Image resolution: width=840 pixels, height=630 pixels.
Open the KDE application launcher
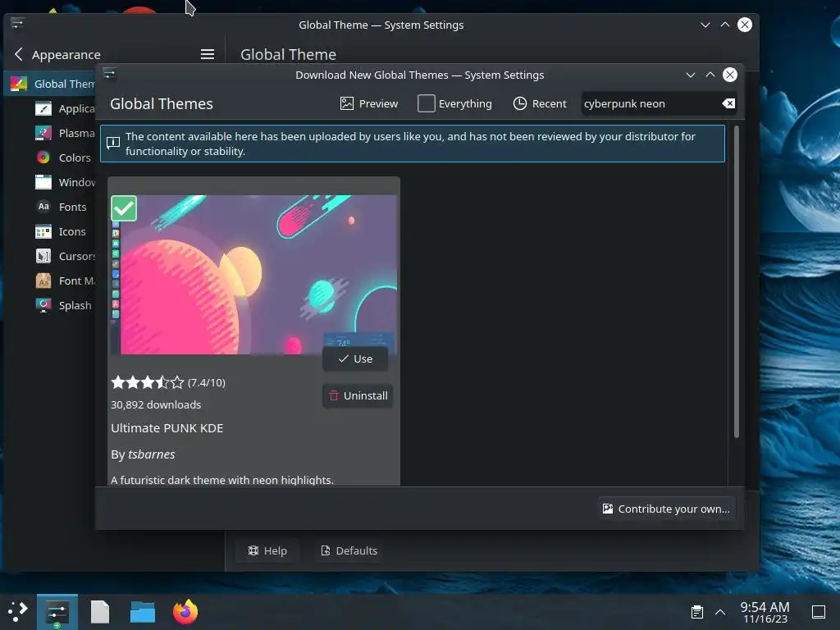point(18,612)
